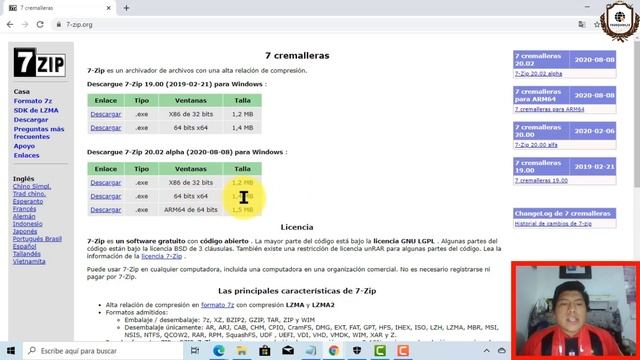Open Task View from the taskbar
The width and height of the screenshot is (640, 360).
[x=195, y=351]
